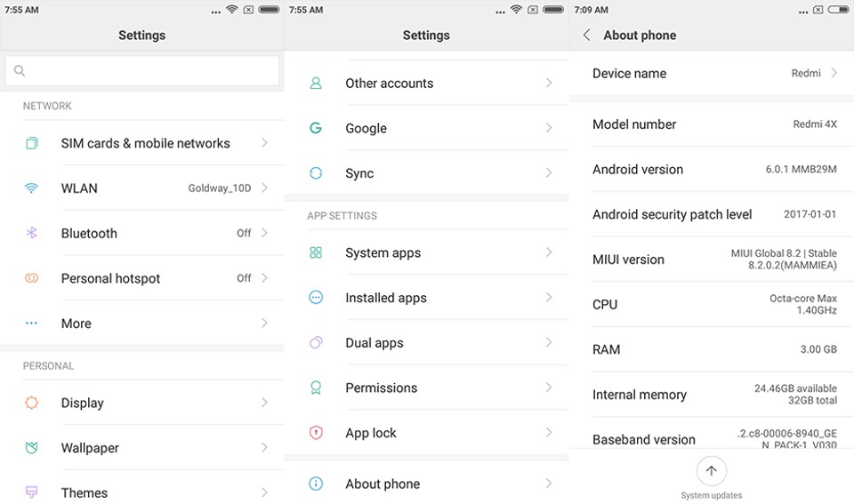Tap the MIUI version row
The height and width of the screenshot is (504, 854).
[x=712, y=259]
